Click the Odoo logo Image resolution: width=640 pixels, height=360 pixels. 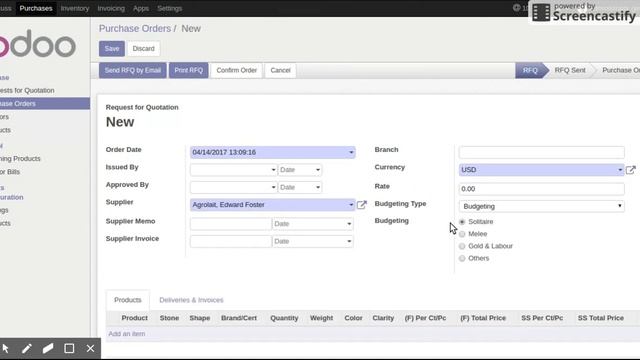[x=38, y=43]
